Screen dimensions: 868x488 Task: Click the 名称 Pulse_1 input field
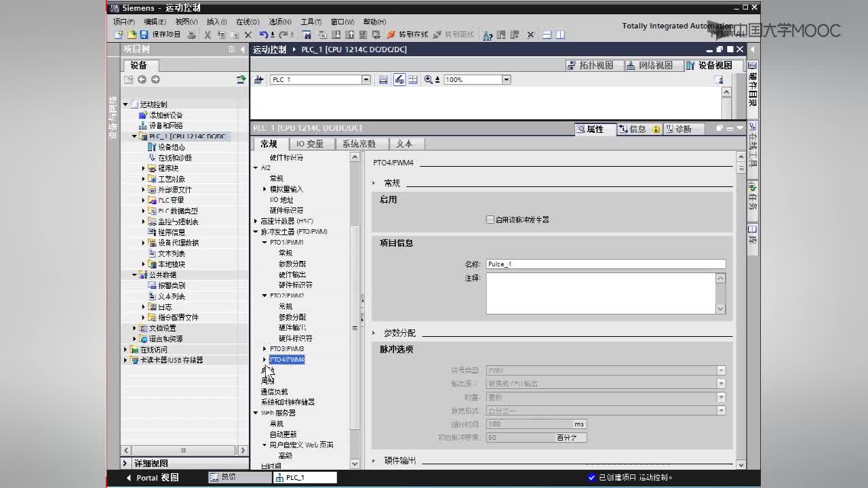click(606, 264)
